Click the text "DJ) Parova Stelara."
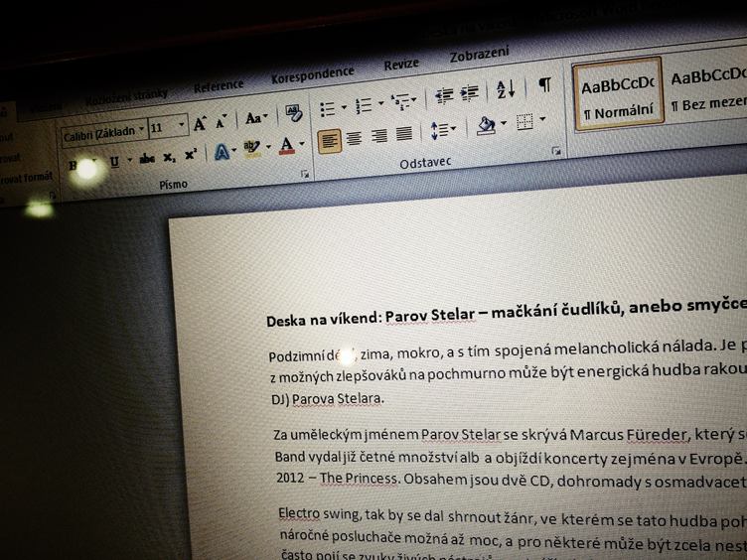 point(327,398)
